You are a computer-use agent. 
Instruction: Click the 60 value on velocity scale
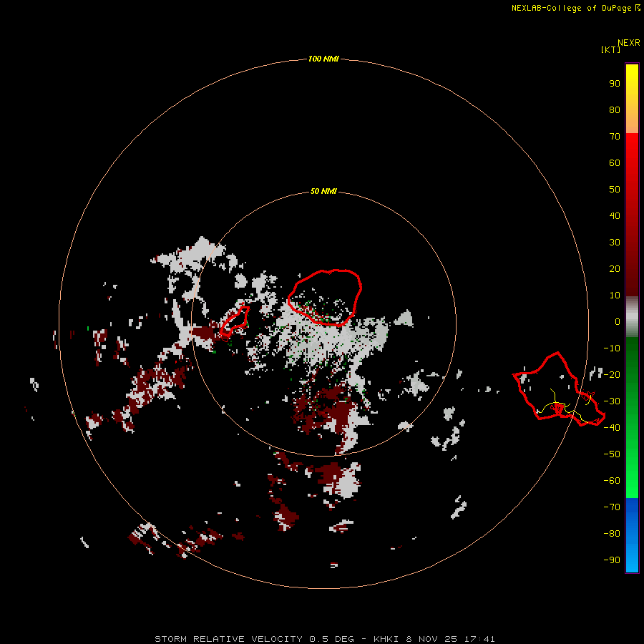pos(615,162)
